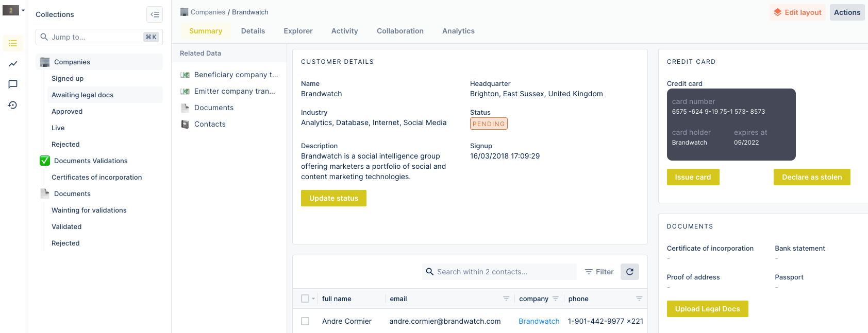Switch to the Analytics tab
The image size is (868, 333).
click(x=458, y=31)
